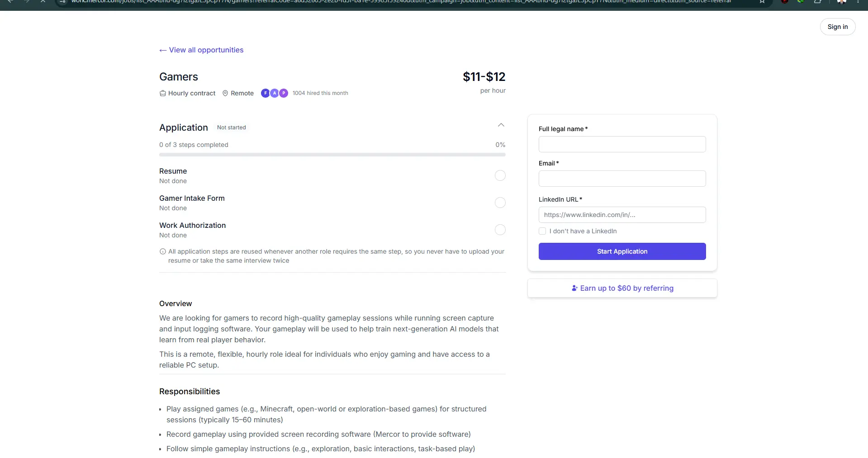Click the 0% progress value
The image size is (868, 458).
[x=500, y=145]
